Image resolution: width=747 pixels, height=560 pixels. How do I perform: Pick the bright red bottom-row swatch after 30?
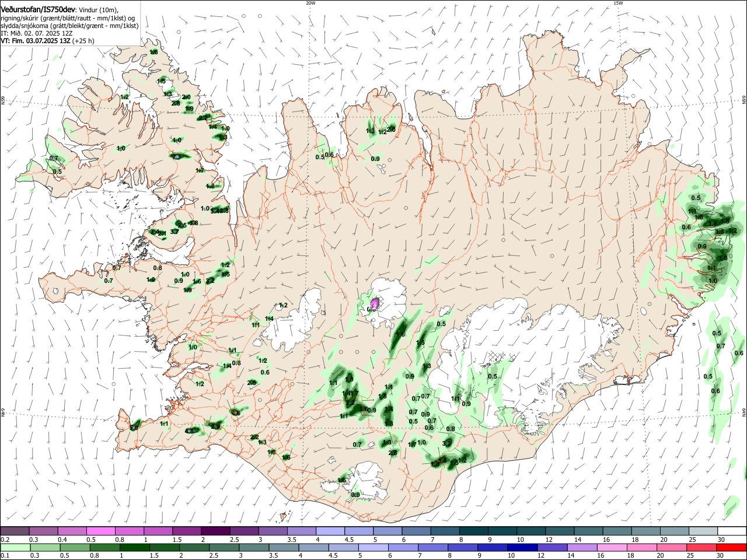(732, 548)
